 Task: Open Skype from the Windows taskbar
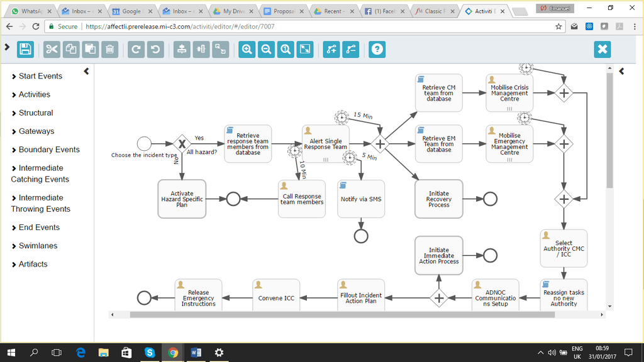tap(150, 353)
